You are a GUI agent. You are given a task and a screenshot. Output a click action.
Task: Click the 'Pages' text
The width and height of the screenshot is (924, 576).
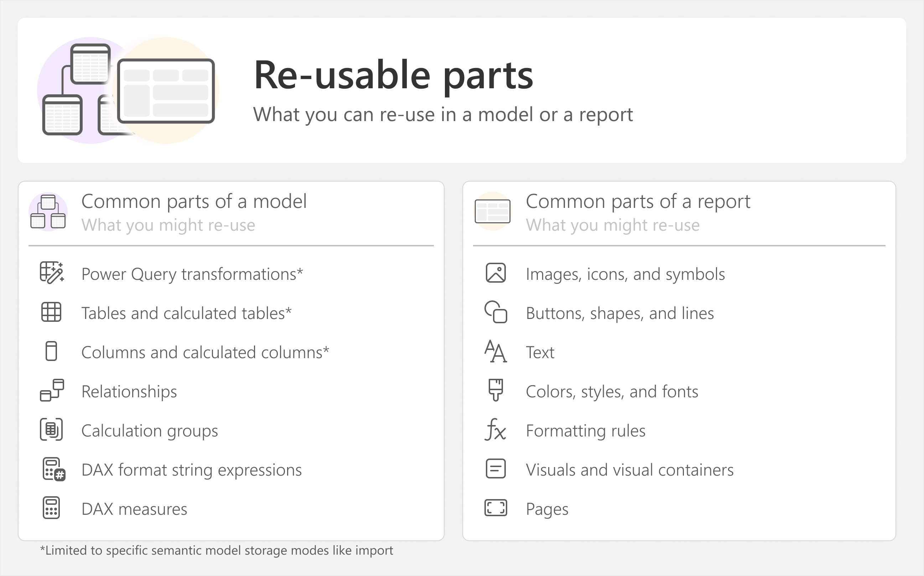click(547, 509)
